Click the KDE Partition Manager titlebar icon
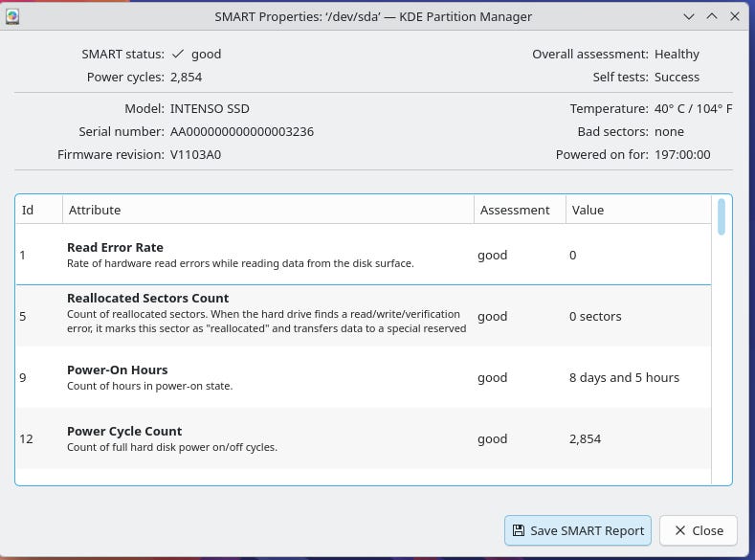 tap(12, 16)
